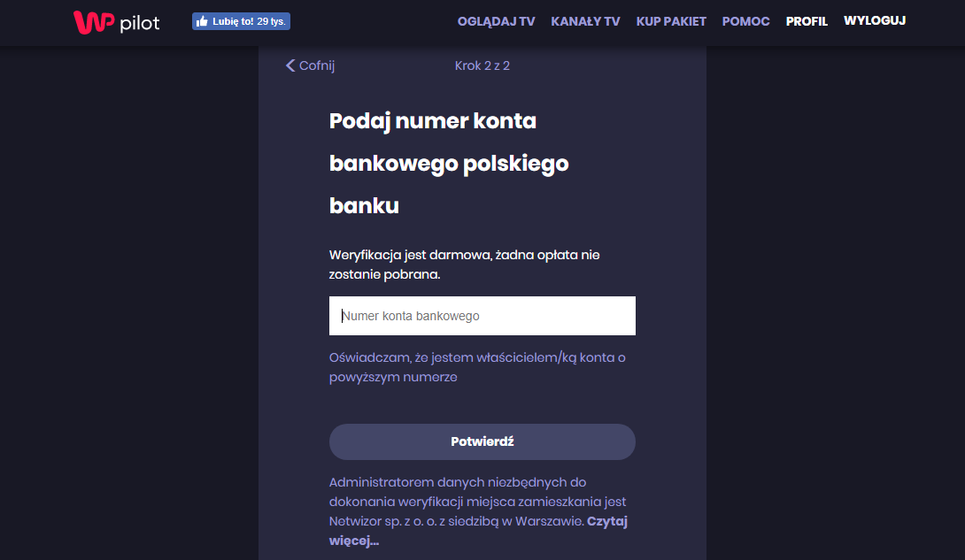Go to the KANAŁY TV section
This screenshot has width=965, height=560.
(585, 21)
